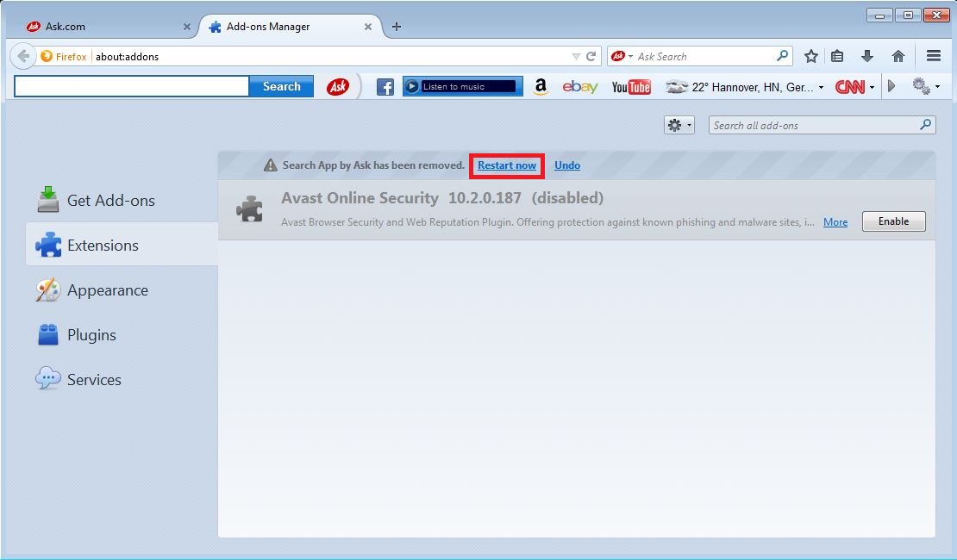Click the Plugins sidebar icon

point(47,334)
